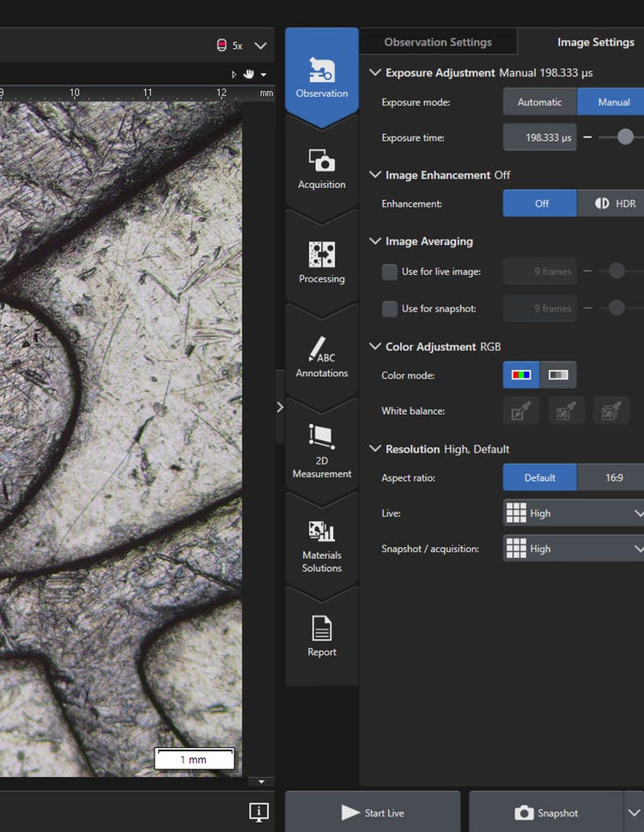The image size is (644, 832).
Task: Enable image averaging for snapshot
Action: (x=390, y=308)
